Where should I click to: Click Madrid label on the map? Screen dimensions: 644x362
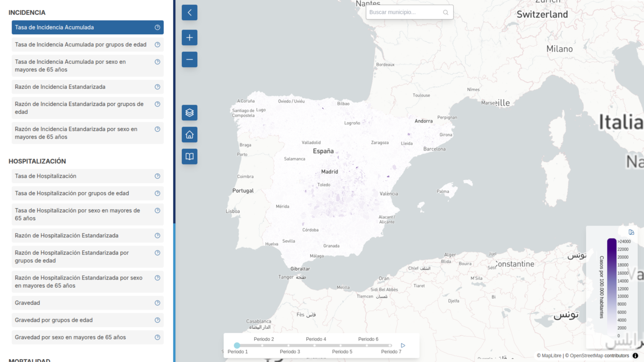329,172
